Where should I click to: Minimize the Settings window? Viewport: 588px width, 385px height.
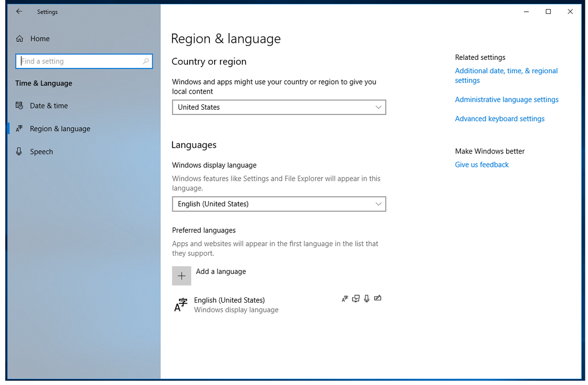[526, 12]
